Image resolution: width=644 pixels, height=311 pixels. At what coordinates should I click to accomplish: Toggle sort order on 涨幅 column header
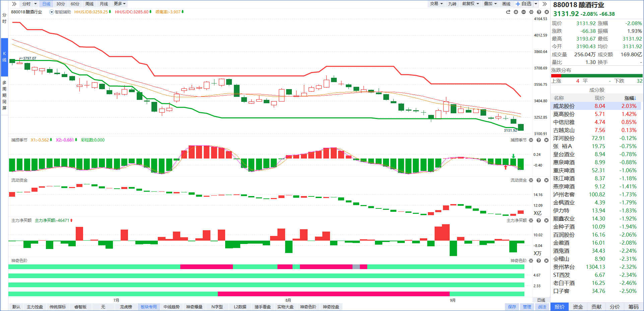click(630, 98)
